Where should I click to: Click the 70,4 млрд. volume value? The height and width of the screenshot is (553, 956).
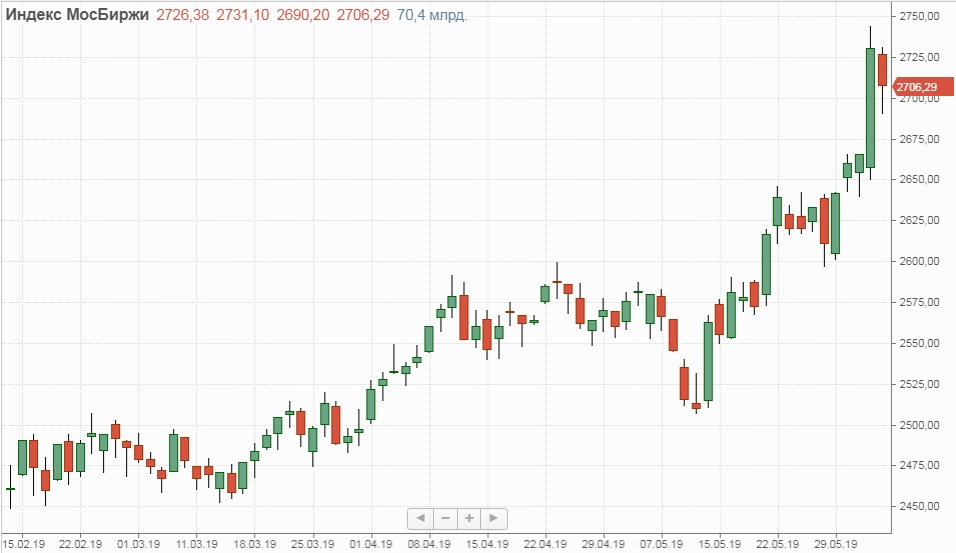[x=432, y=15]
